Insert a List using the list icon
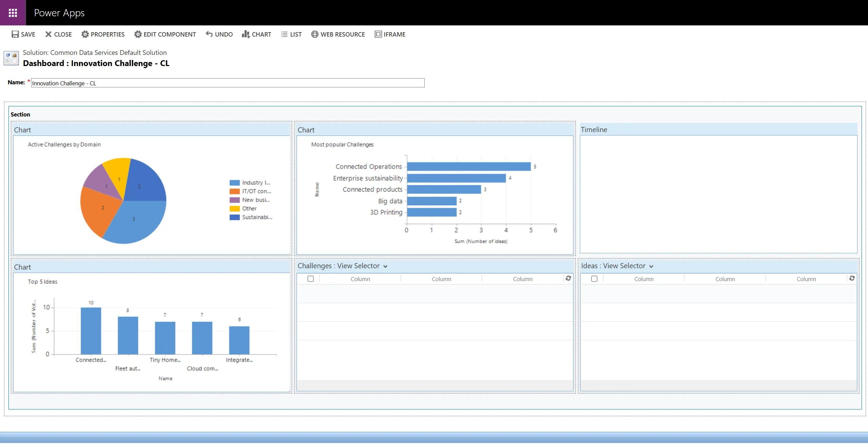Image resolution: width=868 pixels, height=444 pixels. pyautogui.click(x=284, y=34)
